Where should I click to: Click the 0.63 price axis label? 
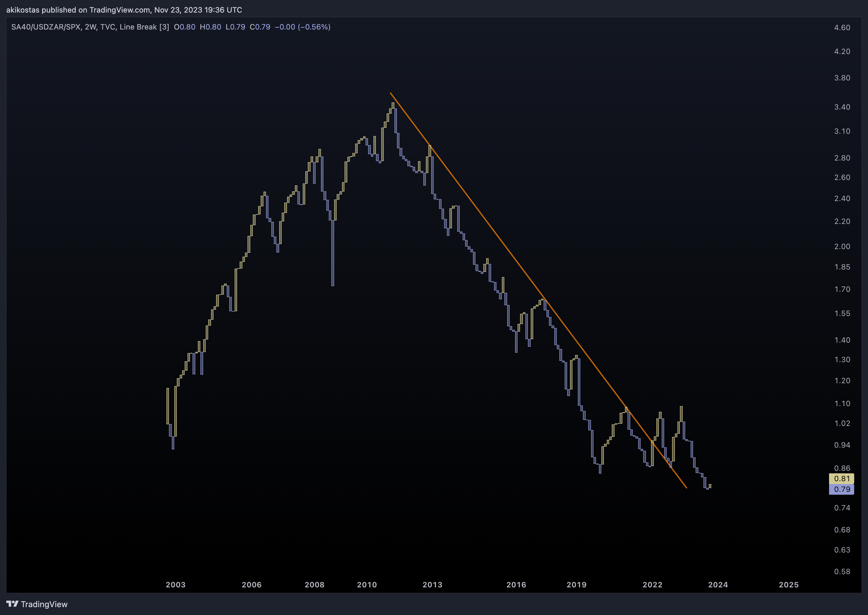pyautogui.click(x=842, y=550)
